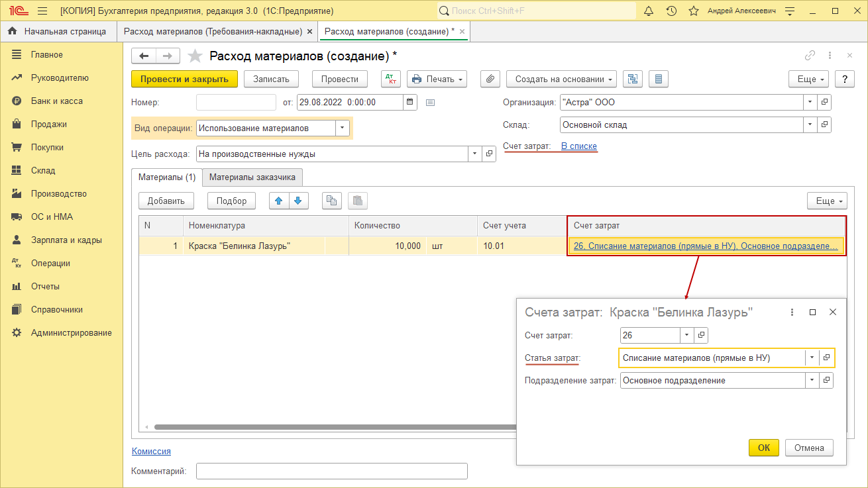Select the Материалы заказчика tab
Viewport: 868px width, 488px height.
coord(252,177)
